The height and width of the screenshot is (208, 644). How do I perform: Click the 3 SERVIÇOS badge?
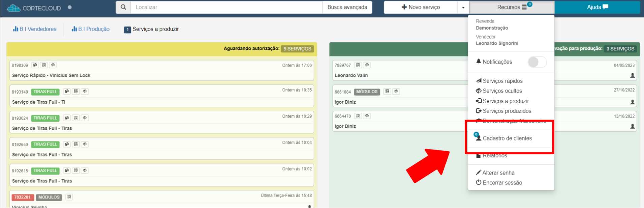point(620,49)
